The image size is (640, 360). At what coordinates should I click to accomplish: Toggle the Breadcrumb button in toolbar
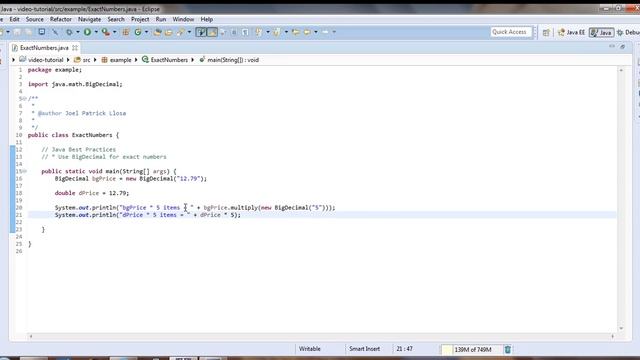pos(201,32)
